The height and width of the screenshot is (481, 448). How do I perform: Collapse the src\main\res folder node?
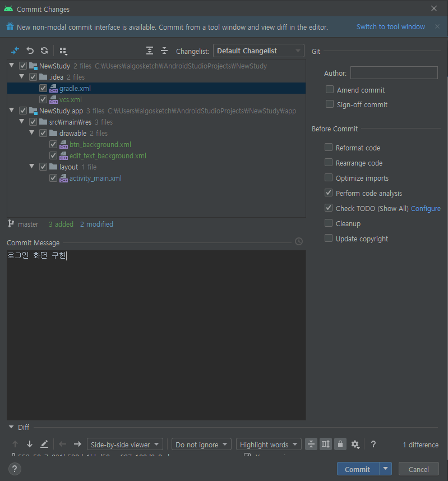(x=22, y=121)
